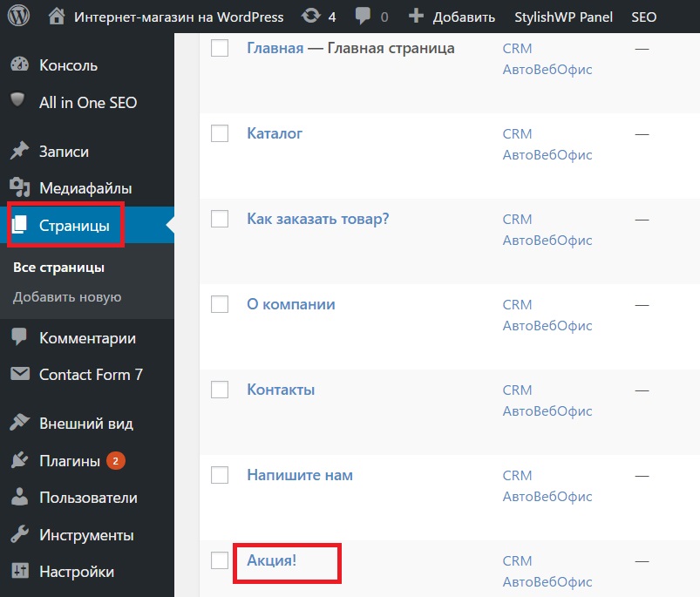Open Media files icon in sidebar
The width and height of the screenshot is (700, 597).
pyautogui.click(x=19, y=187)
